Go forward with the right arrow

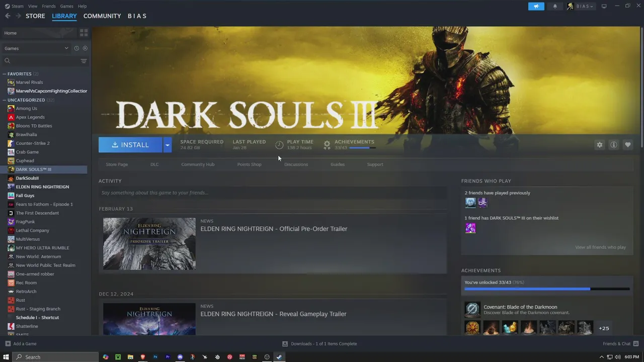[18, 16]
